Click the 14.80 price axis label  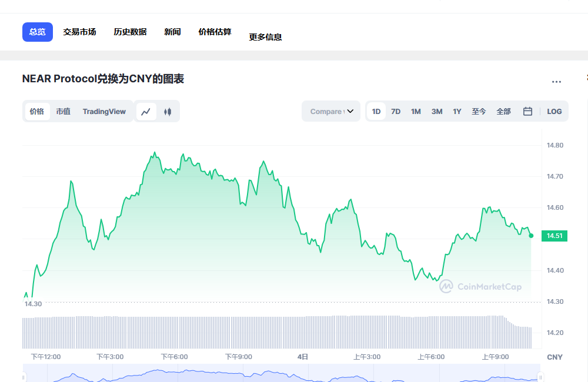click(x=555, y=145)
